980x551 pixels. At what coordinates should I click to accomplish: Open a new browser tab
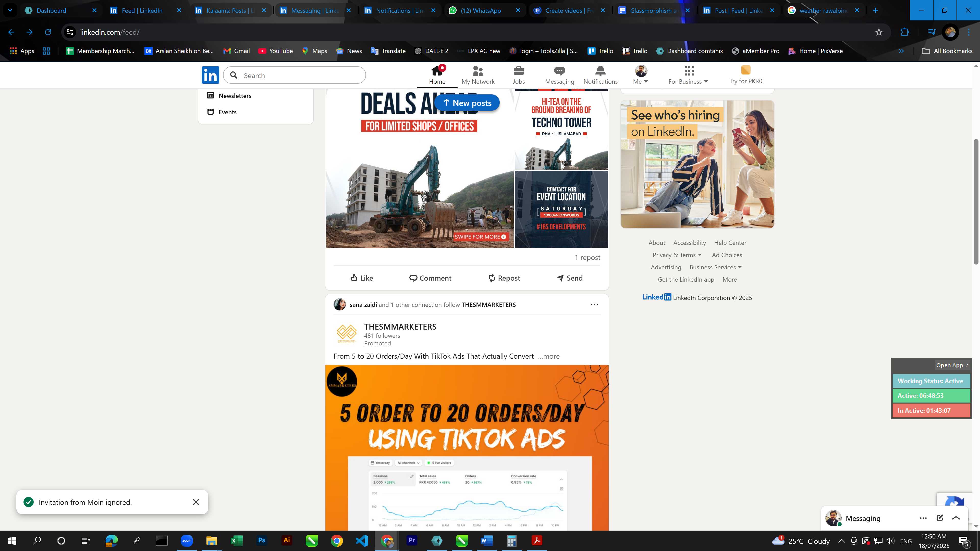tap(875, 10)
